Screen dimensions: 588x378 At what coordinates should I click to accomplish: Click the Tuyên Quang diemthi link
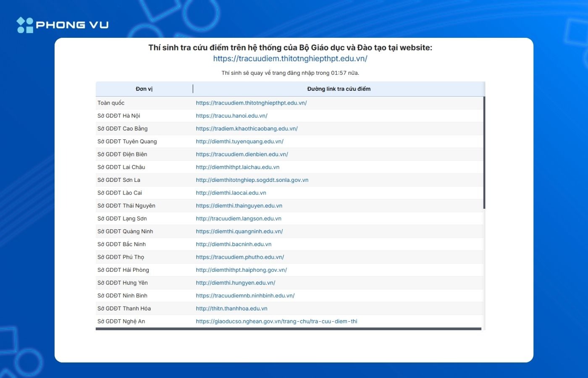pyautogui.click(x=239, y=142)
